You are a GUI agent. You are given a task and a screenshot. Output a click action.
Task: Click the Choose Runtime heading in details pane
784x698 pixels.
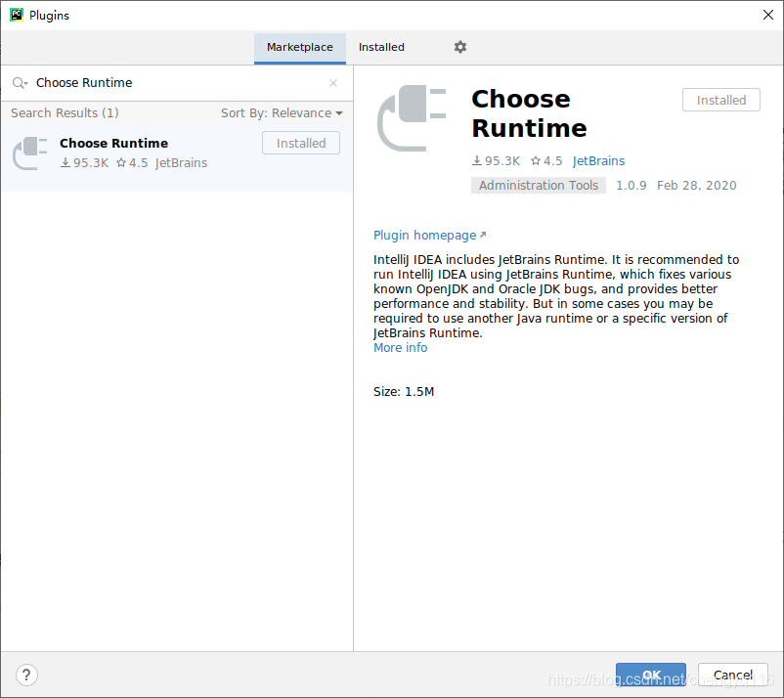tap(529, 113)
